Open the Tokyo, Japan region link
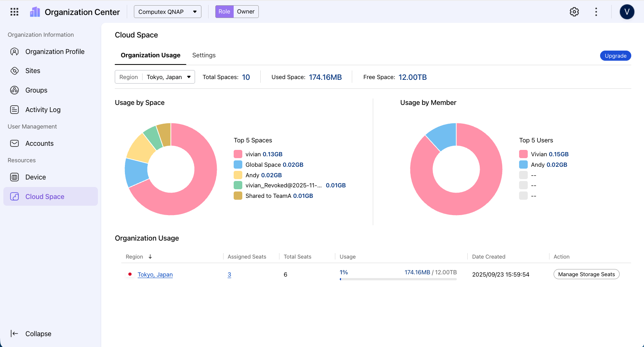644x347 pixels. click(x=155, y=275)
